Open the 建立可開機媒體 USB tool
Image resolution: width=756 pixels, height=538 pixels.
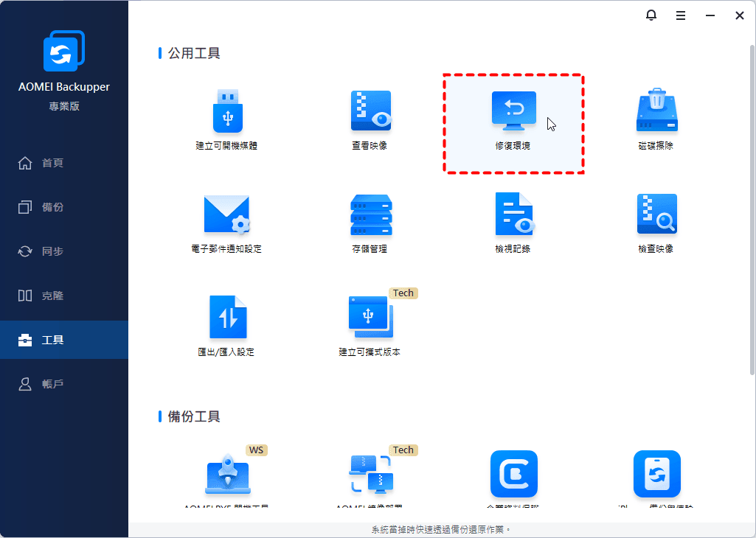click(x=226, y=112)
